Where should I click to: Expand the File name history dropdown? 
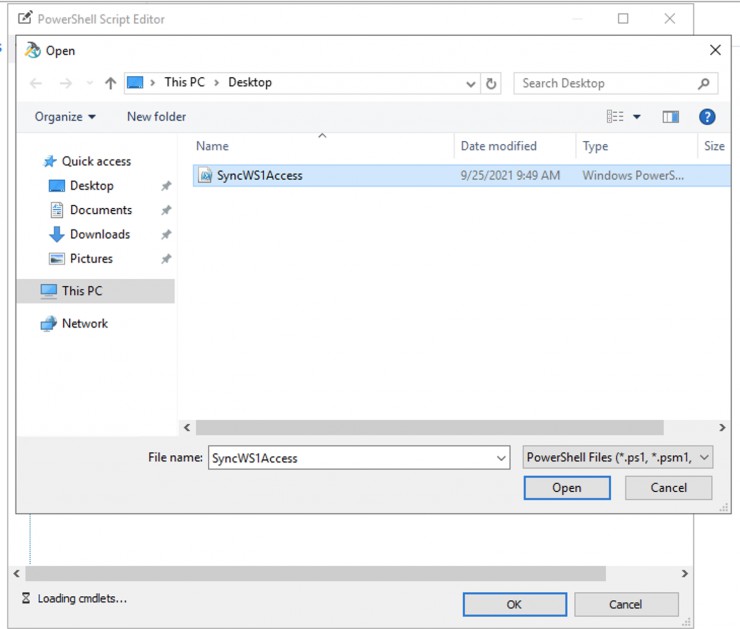pos(501,458)
